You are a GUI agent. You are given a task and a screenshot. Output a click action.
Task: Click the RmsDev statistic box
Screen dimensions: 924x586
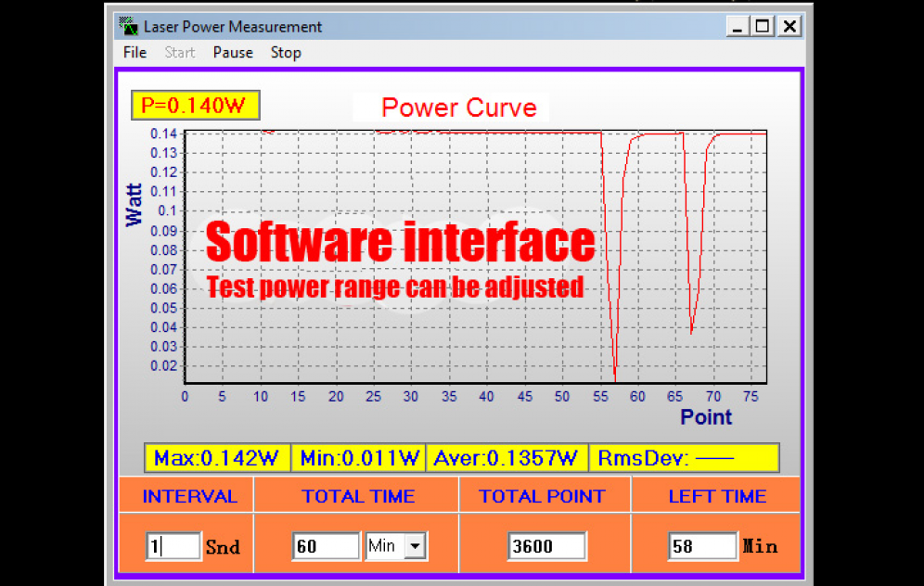[x=684, y=458]
